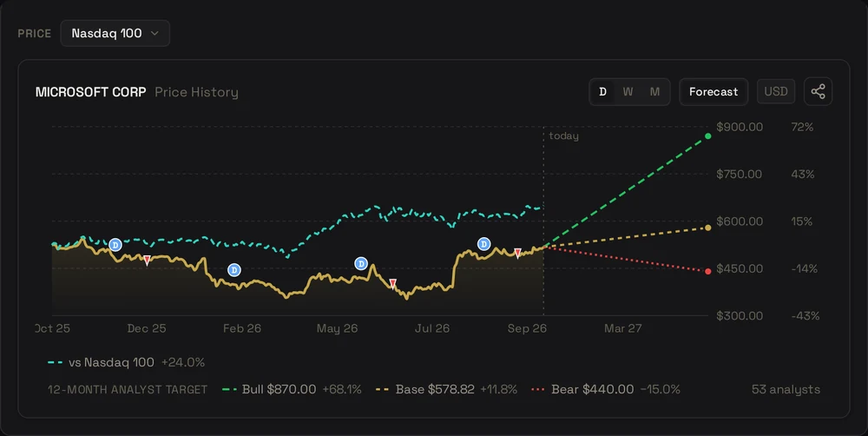
Task: Switch chart to daily D interval
Action: [x=603, y=92]
